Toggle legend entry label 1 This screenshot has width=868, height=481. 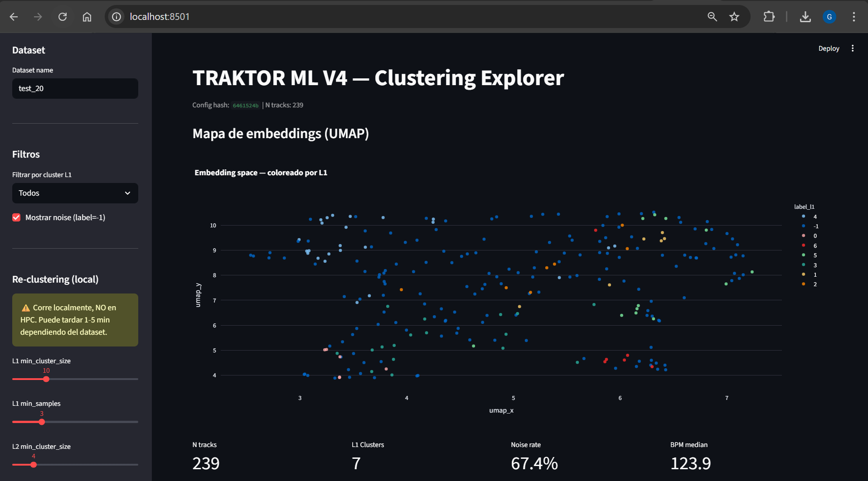810,274
